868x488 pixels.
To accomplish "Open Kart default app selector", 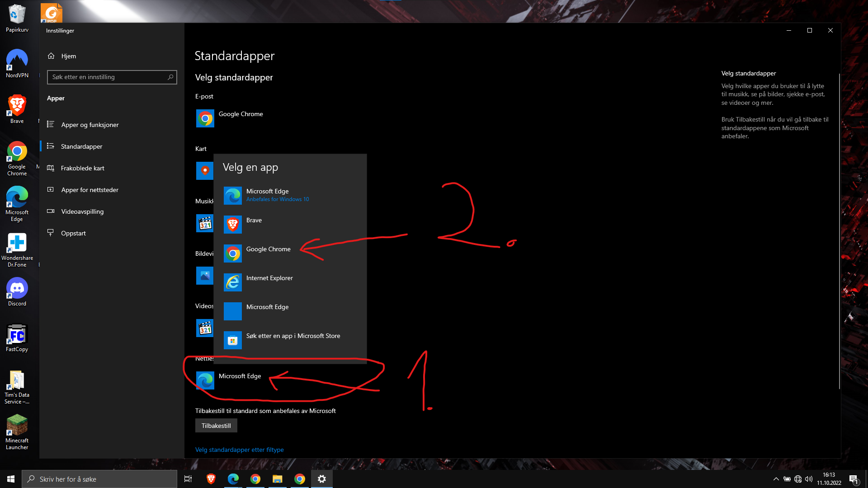I will [205, 171].
